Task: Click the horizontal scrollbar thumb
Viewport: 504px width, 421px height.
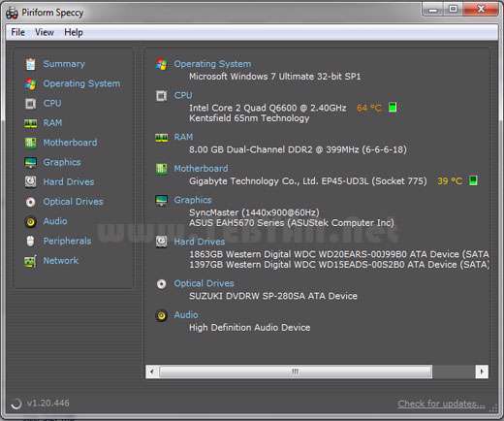Action: [x=296, y=372]
